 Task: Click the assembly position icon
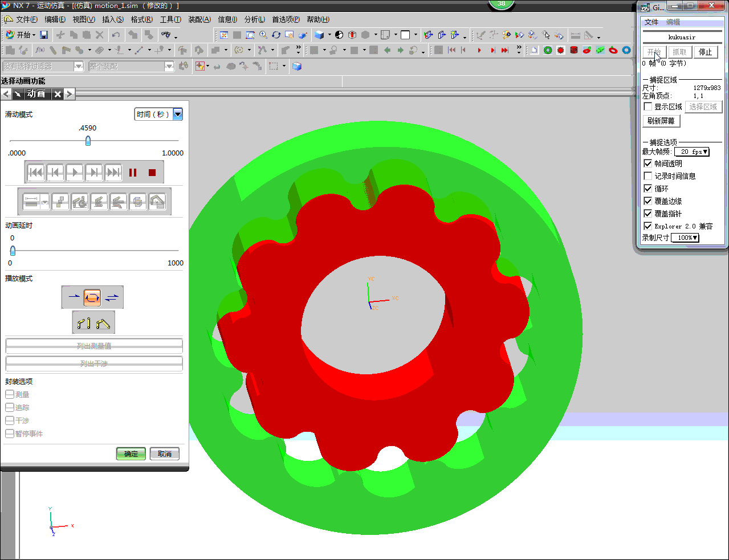tap(103, 323)
